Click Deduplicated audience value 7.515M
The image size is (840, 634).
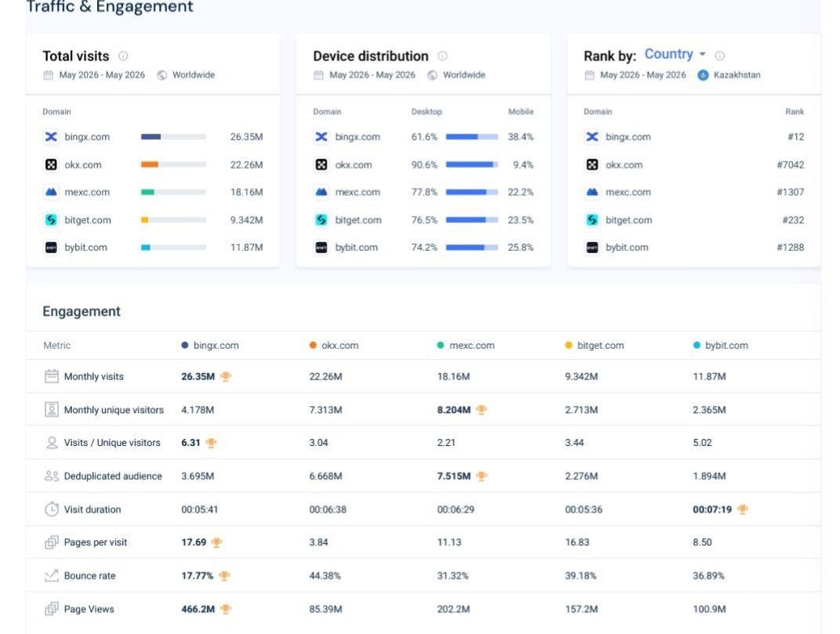(454, 476)
